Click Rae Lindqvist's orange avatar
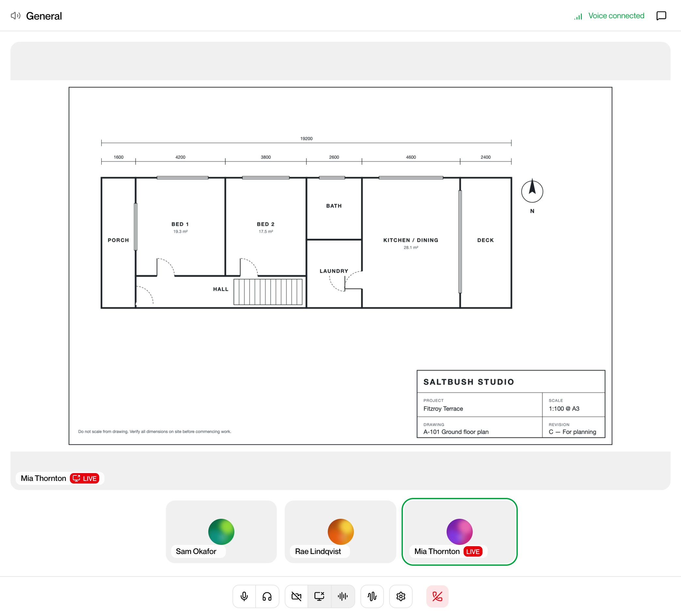 pyautogui.click(x=340, y=531)
